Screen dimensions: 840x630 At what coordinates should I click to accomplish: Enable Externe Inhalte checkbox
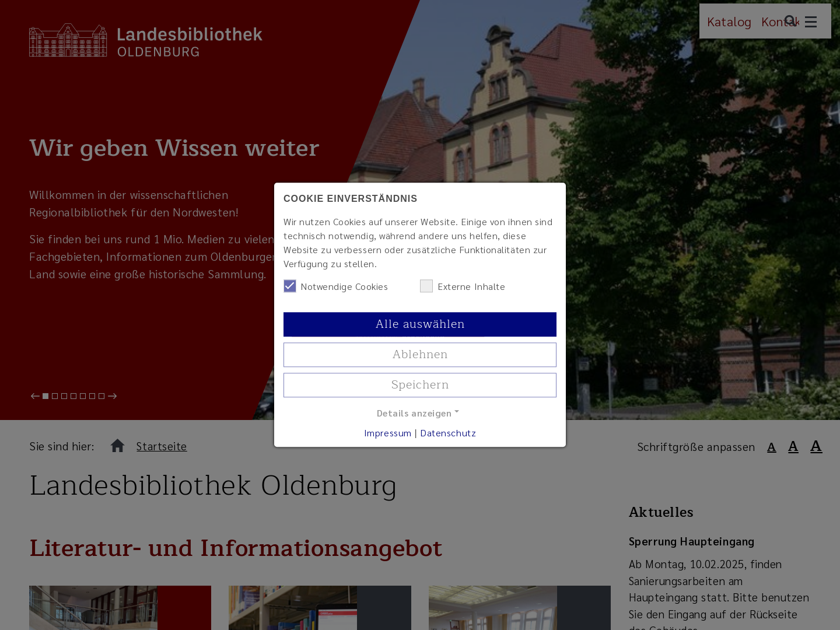(x=426, y=286)
